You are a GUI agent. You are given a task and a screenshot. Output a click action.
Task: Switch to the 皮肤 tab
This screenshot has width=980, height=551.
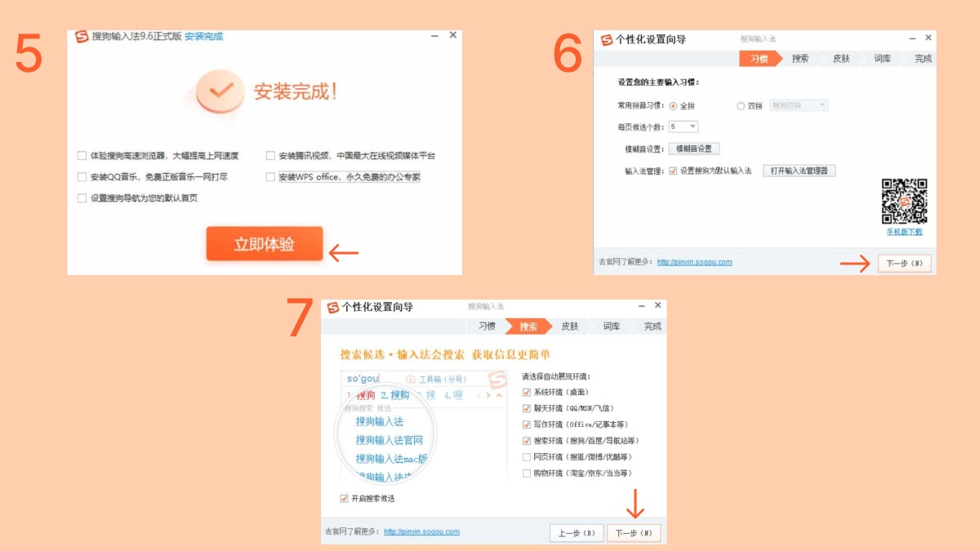tap(840, 58)
